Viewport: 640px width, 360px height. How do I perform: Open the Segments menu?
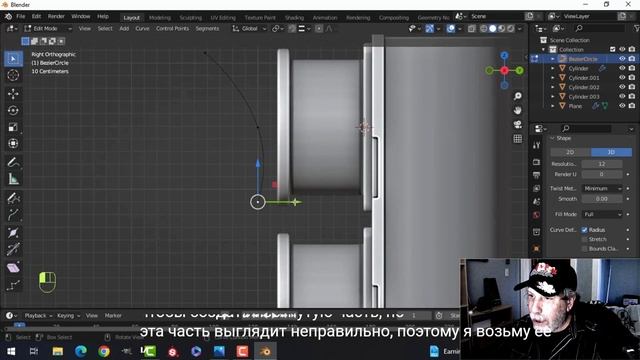pos(207,29)
